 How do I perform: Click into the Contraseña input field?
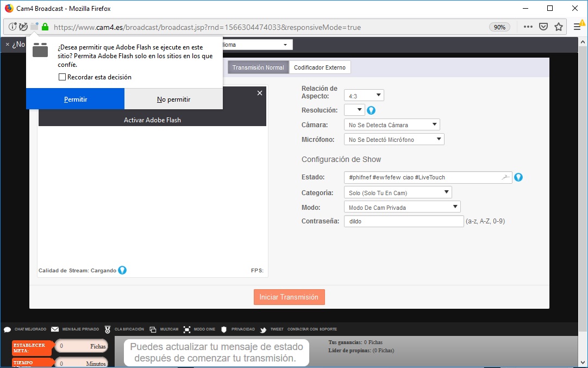(403, 221)
